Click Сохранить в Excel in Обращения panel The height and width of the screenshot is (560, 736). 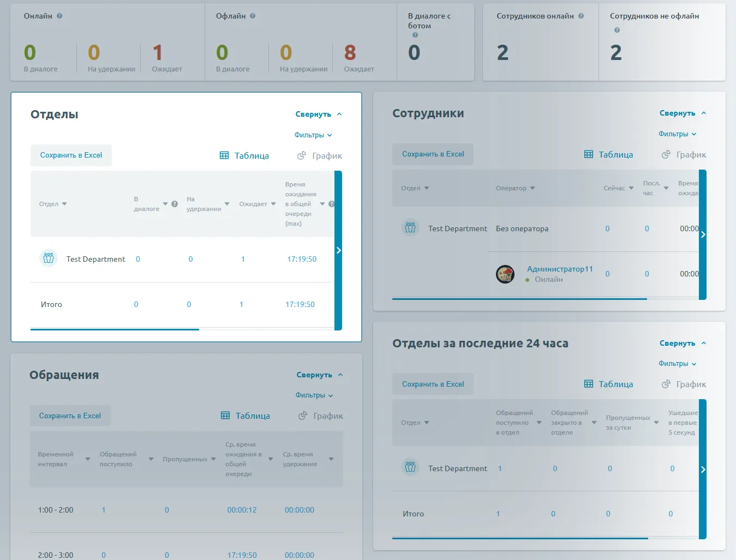(70, 416)
